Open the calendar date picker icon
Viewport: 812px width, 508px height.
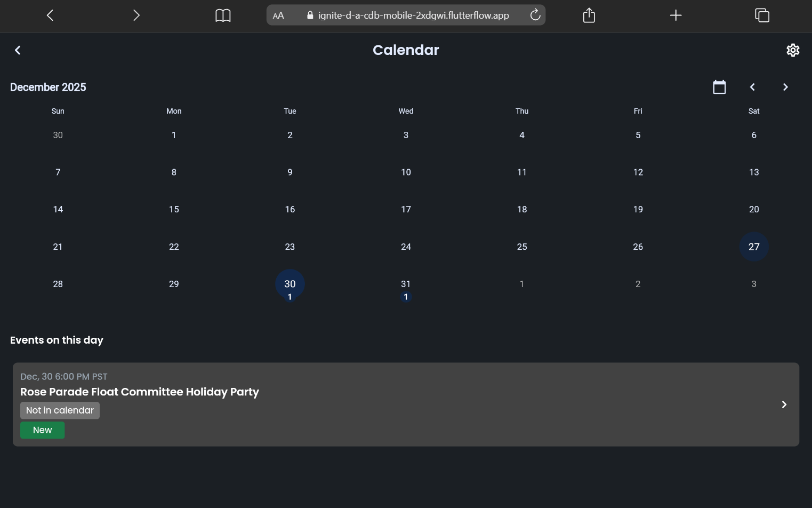[719, 87]
